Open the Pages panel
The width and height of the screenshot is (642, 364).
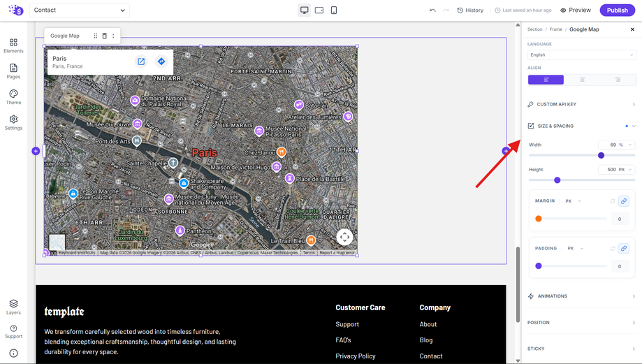pyautogui.click(x=13, y=71)
